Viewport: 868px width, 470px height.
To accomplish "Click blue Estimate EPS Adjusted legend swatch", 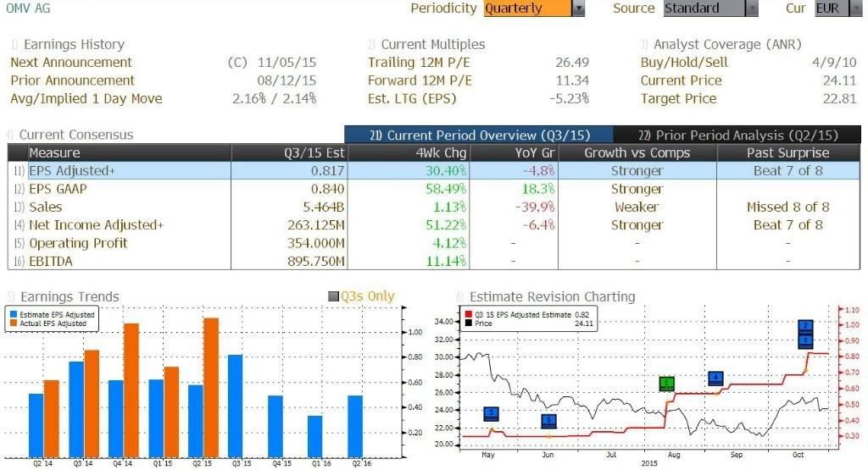I will 14,315.
